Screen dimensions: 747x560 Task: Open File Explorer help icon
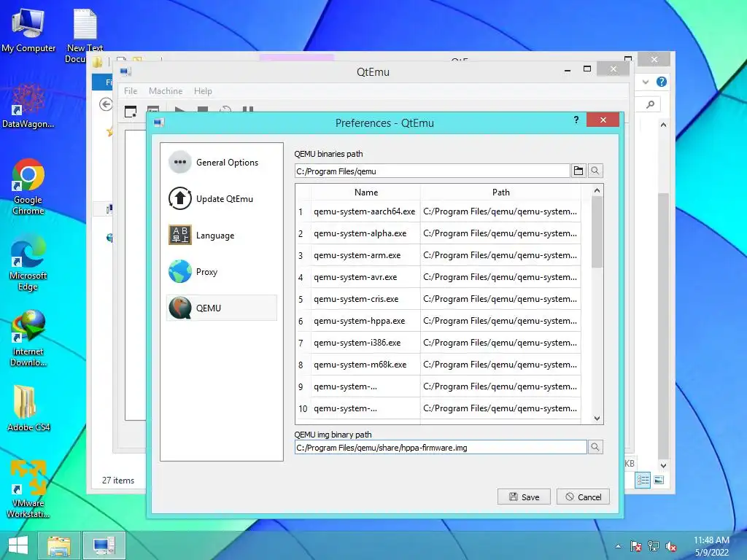point(661,82)
